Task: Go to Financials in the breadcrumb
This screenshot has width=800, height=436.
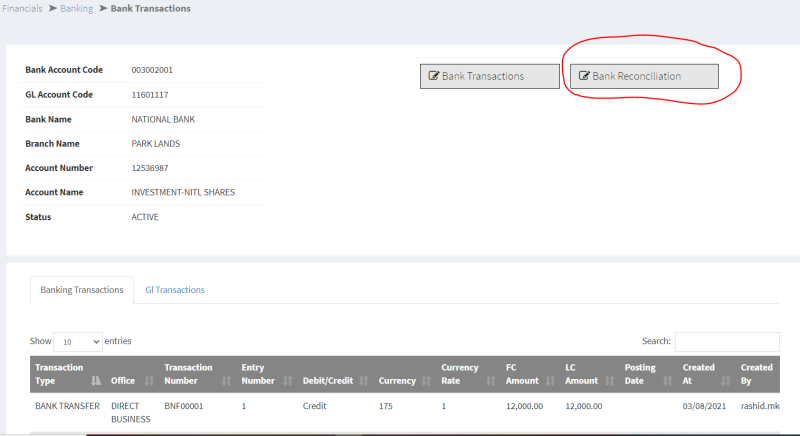Action: [22, 8]
